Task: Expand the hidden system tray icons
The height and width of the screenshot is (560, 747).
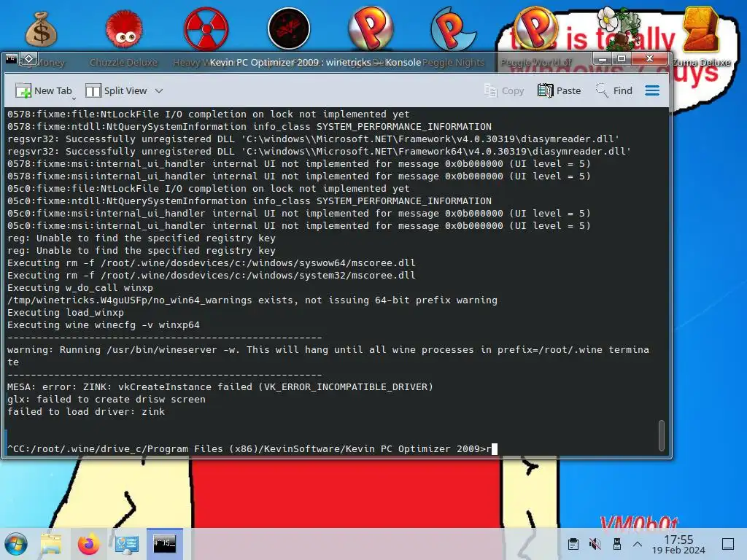Action: click(x=638, y=544)
